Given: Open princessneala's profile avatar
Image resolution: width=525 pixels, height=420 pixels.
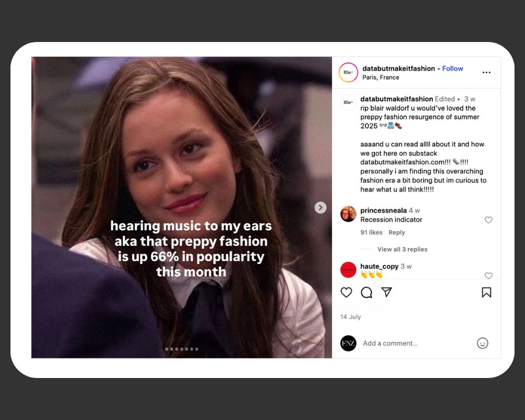Looking at the screenshot, I should pos(348,214).
